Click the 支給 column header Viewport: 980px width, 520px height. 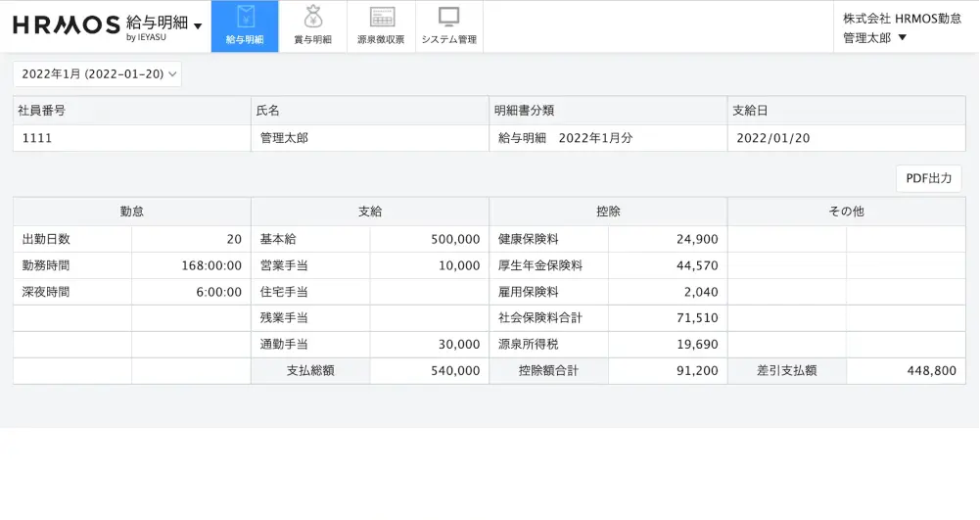pyautogui.click(x=370, y=212)
